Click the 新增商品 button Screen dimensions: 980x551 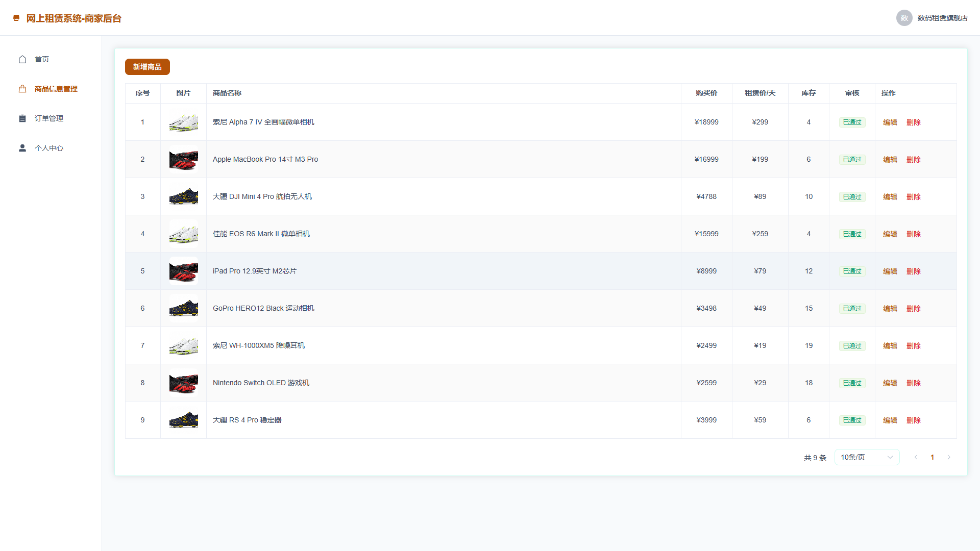click(148, 67)
